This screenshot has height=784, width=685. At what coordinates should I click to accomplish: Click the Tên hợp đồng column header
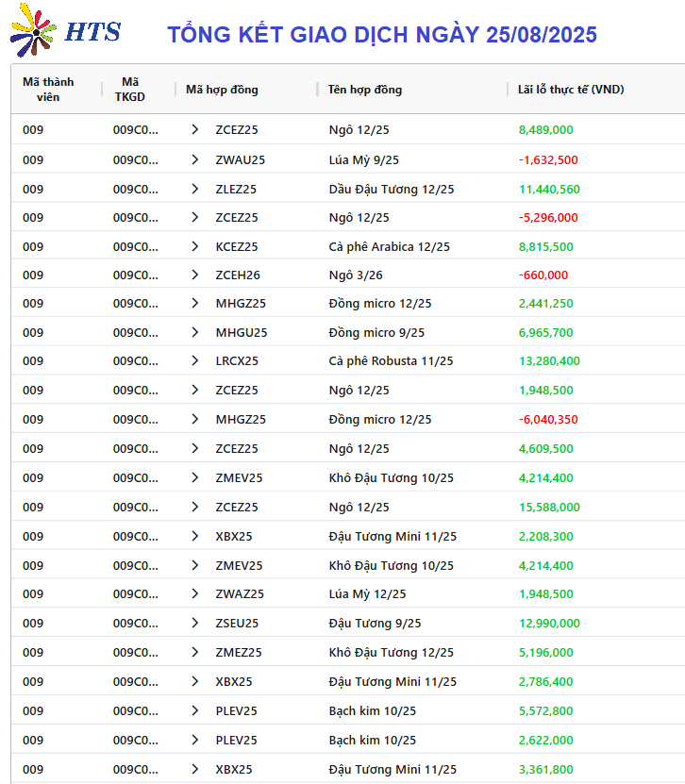click(x=365, y=90)
